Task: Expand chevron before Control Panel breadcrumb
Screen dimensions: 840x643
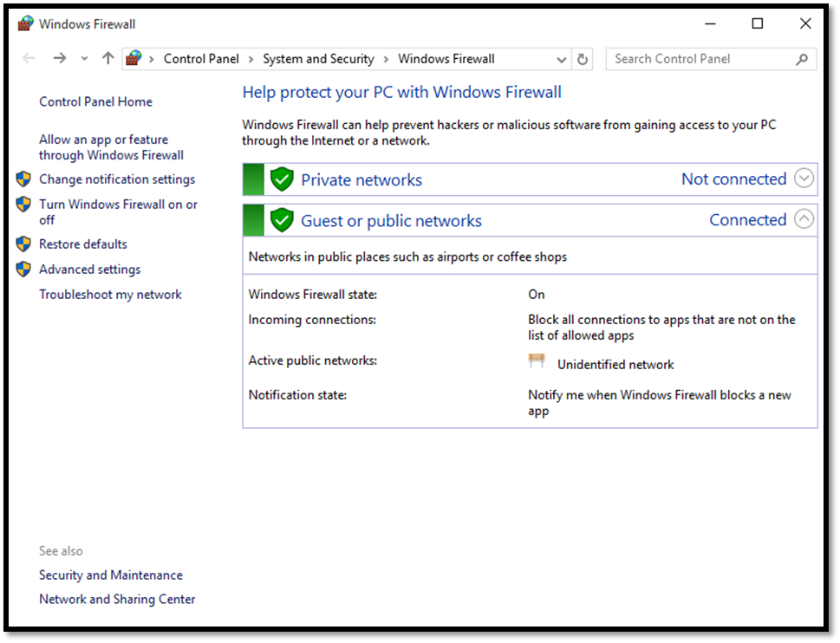Action: (x=152, y=60)
